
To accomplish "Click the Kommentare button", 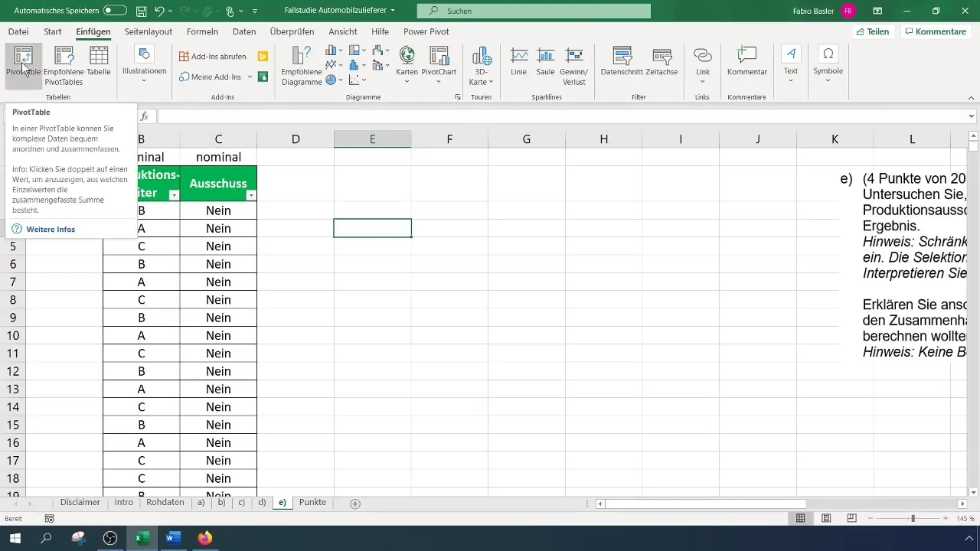I will point(935,31).
